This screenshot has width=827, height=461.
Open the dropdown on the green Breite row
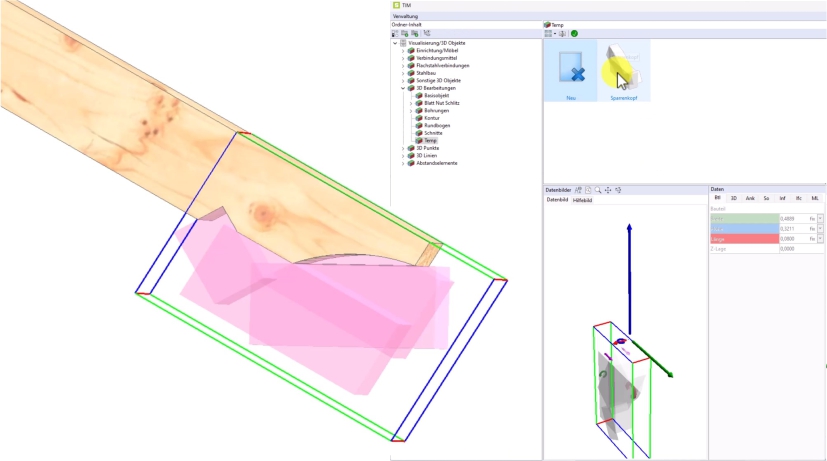[x=820, y=218]
